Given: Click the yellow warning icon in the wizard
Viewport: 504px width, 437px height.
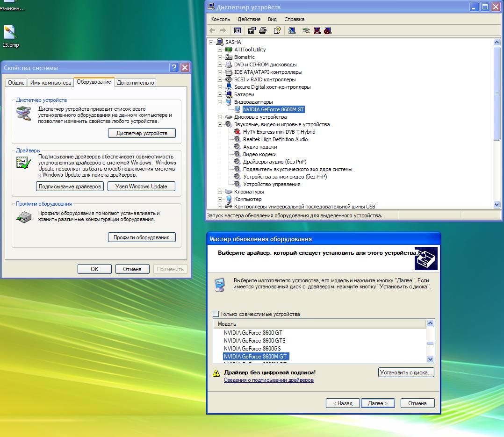Looking at the screenshot, I should (x=216, y=373).
